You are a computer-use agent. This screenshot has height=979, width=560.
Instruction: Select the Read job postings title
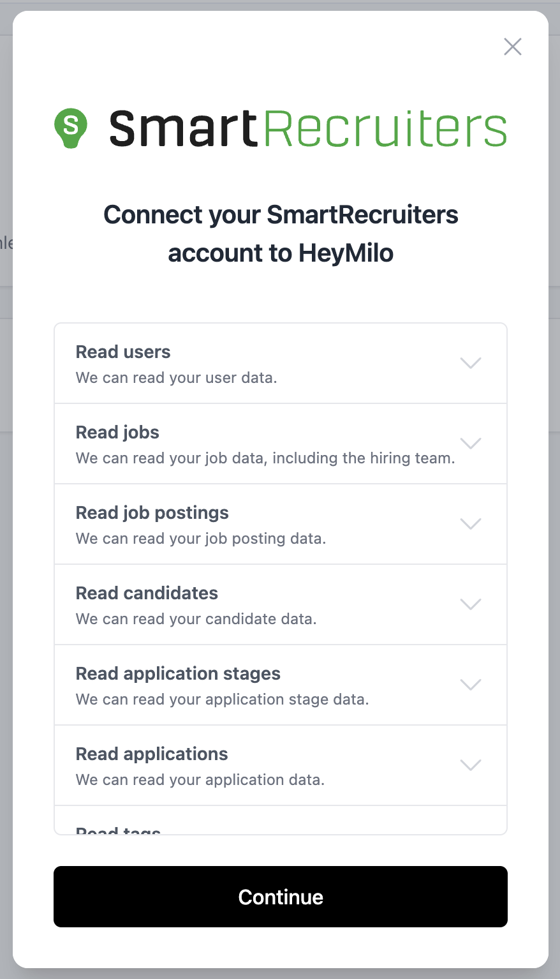(x=152, y=512)
